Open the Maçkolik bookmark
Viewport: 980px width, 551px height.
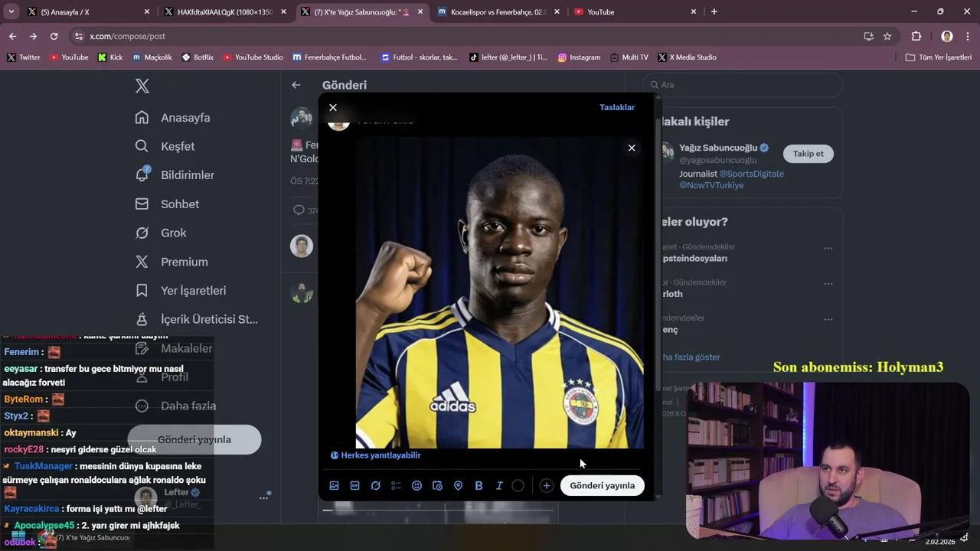coord(152,57)
